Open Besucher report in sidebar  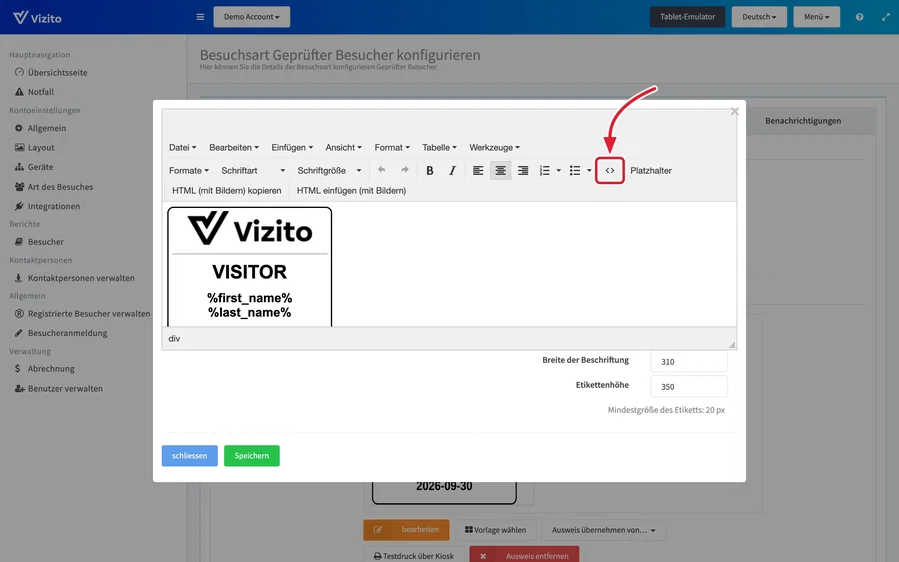pyautogui.click(x=39, y=242)
